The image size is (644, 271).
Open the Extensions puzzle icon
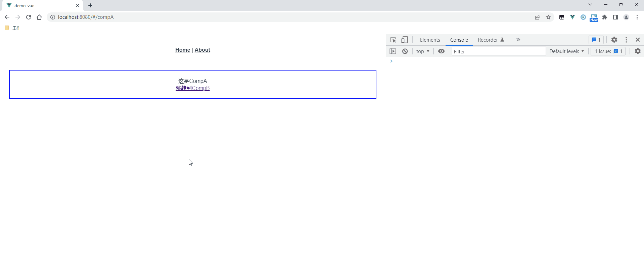pos(605,17)
